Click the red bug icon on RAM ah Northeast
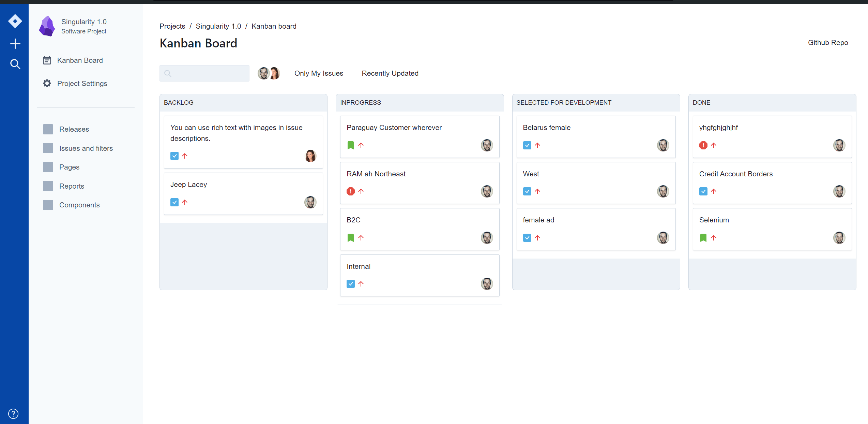 (x=351, y=191)
